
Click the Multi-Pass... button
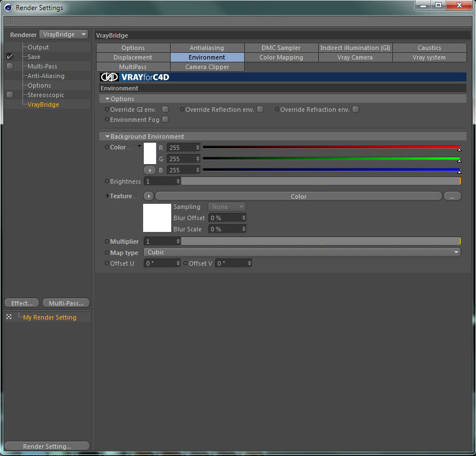[x=66, y=303]
